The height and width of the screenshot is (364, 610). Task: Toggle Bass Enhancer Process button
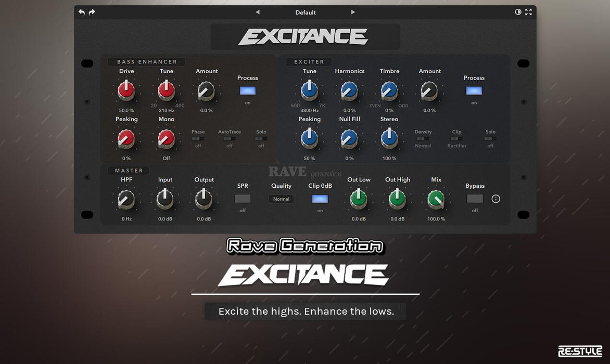tap(247, 90)
